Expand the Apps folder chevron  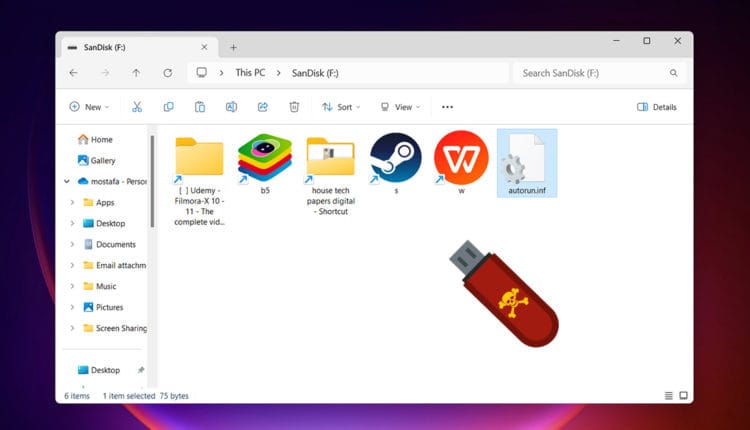click(72, 202)
